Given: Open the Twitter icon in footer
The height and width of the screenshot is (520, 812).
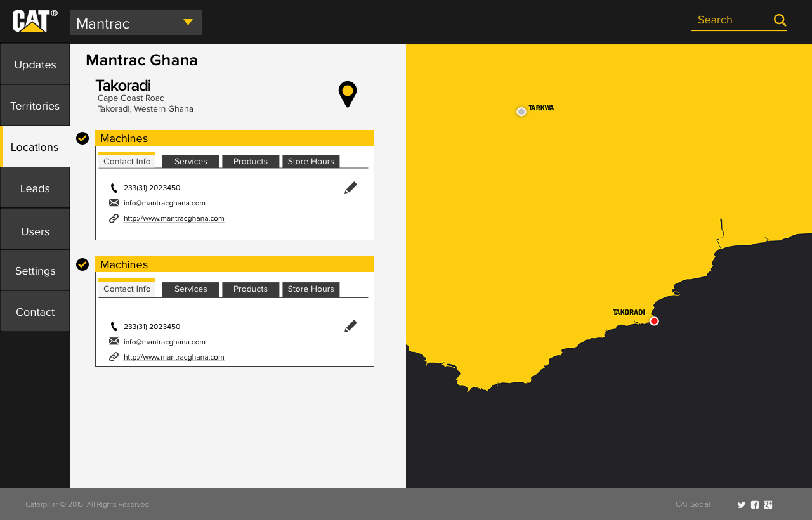Looking at the screenshot, I should click(x=742, y=505).
